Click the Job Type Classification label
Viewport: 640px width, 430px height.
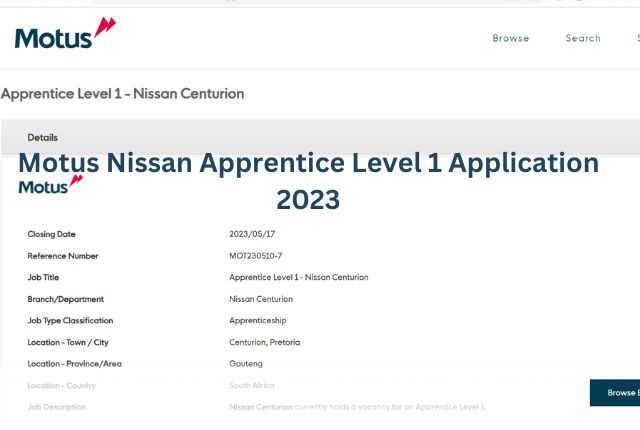(70, 321)
